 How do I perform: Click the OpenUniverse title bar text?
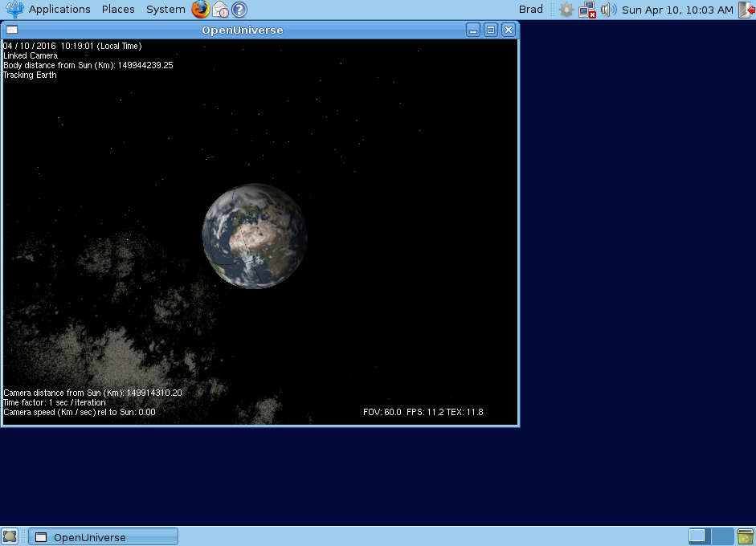pos(242,30)
